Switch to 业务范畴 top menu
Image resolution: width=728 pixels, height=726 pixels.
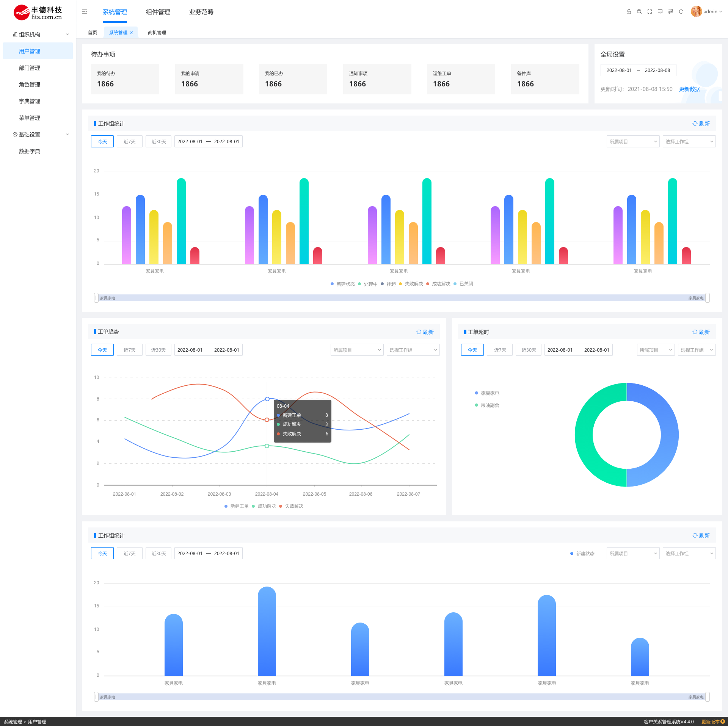[x=201, y=12]
